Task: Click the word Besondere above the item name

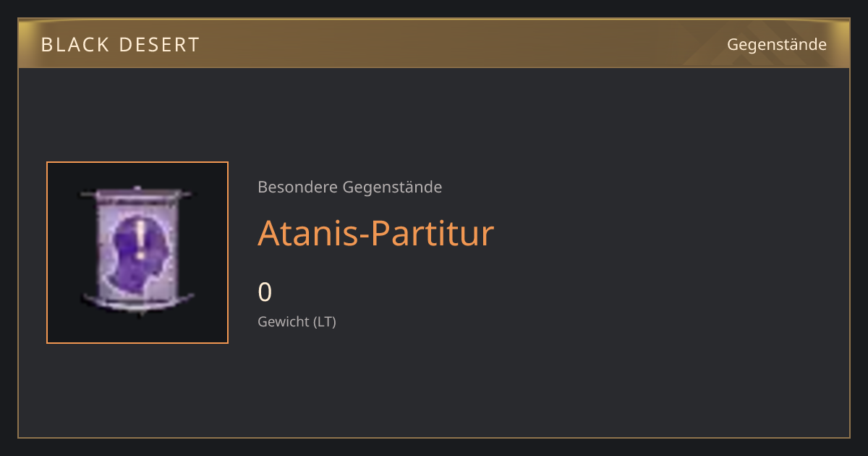Action: click(x=297, y=187)
